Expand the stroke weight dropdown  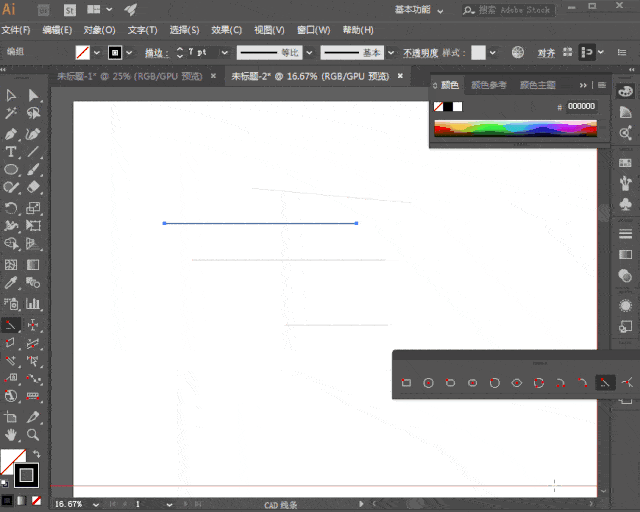(224, 52)
